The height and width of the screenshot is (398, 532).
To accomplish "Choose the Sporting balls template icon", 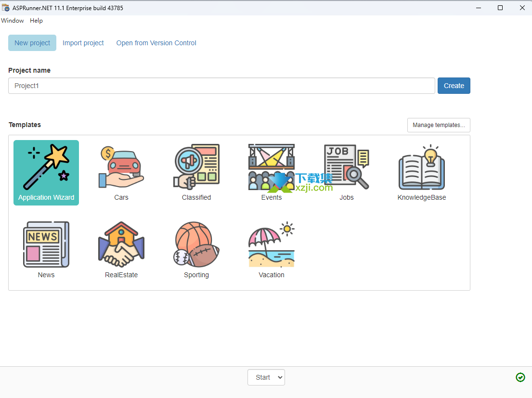I will [196, 244].
